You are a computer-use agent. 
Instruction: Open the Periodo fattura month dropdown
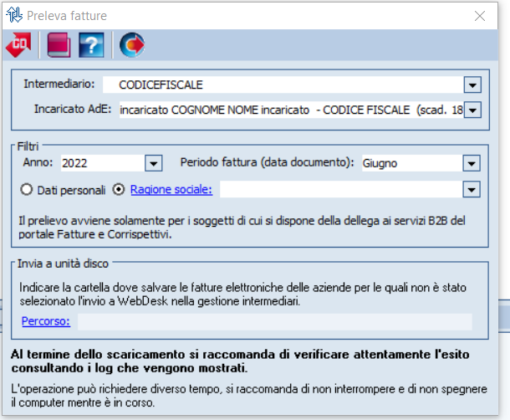pos(472,163)
